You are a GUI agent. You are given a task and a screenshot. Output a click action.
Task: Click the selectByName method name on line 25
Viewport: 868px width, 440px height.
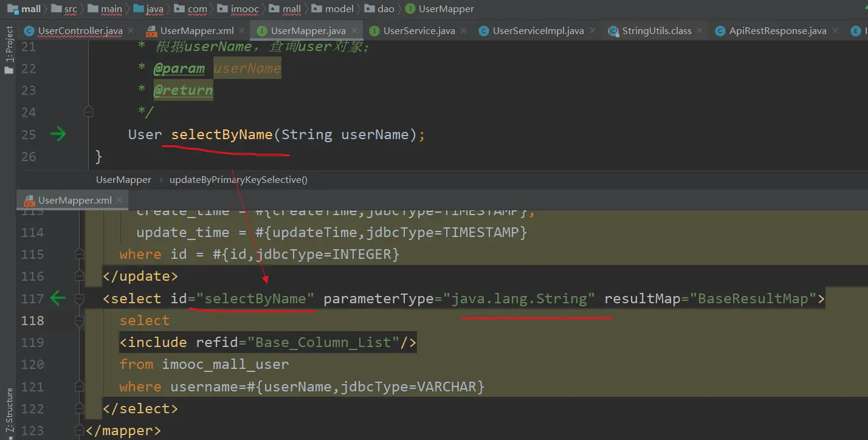tap(221, 134)
